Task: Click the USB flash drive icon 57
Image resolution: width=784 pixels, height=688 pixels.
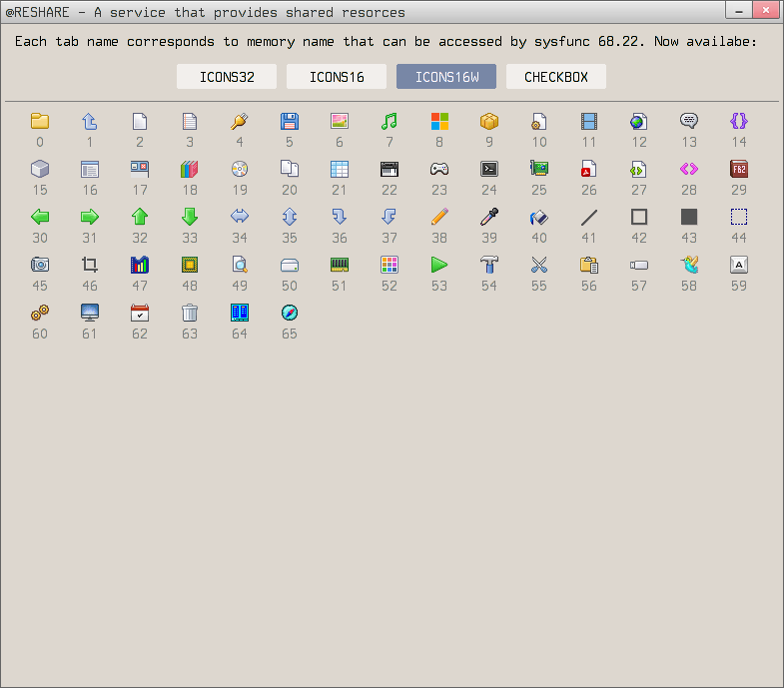Action: tap(639, 265)
